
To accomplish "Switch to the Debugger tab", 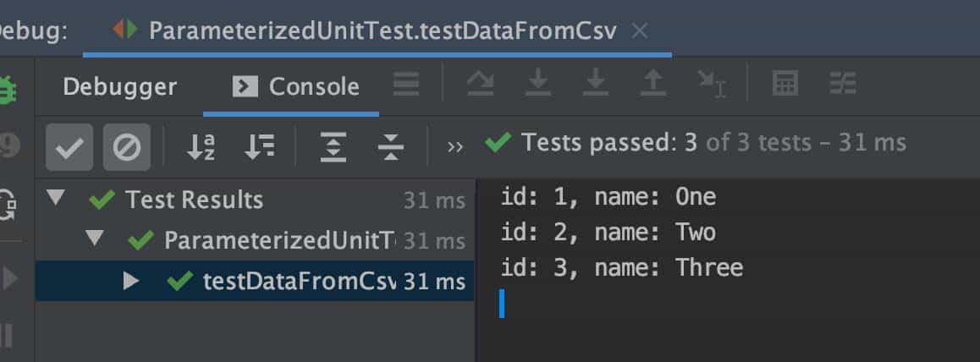I will point(119,86).
